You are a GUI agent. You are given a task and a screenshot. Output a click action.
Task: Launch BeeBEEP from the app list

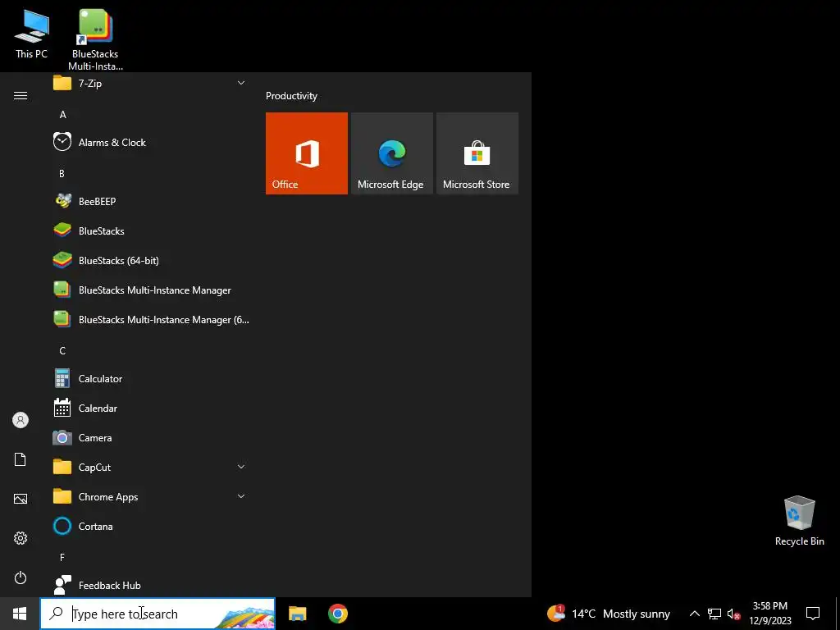pos(151,202)
